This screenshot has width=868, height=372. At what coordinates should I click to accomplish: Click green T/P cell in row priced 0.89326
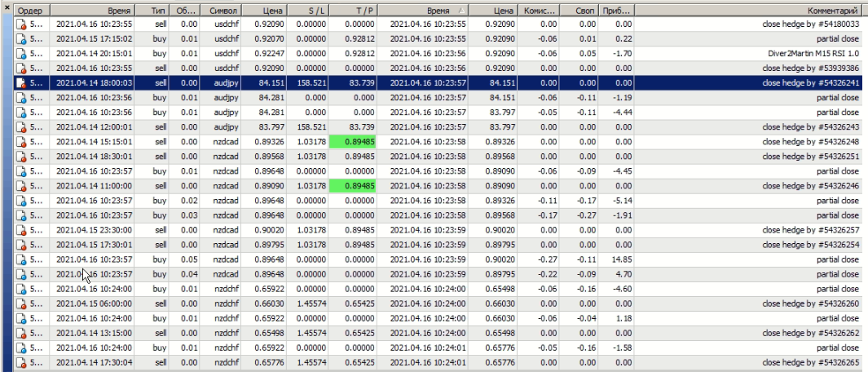tap(352, 142)
